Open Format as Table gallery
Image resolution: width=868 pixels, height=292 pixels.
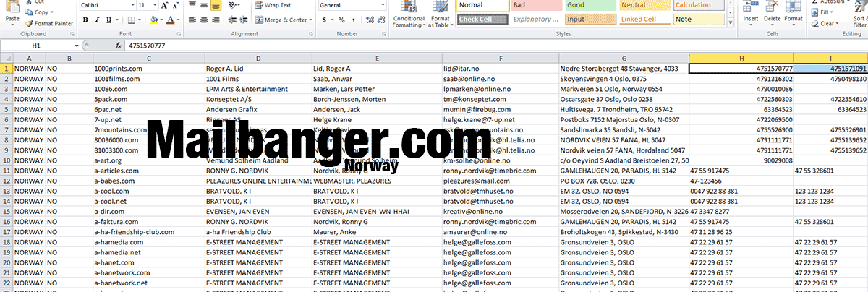440,14
